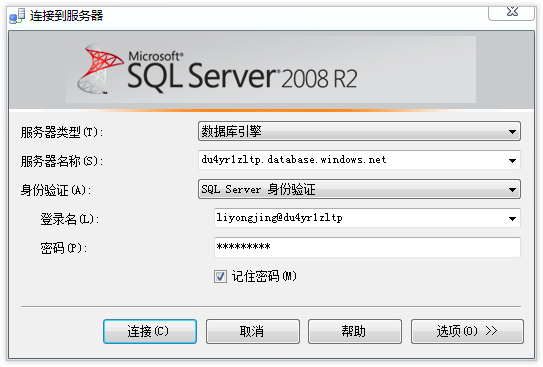
Task: Click the 连接(C) button
Action: [150, 331]
